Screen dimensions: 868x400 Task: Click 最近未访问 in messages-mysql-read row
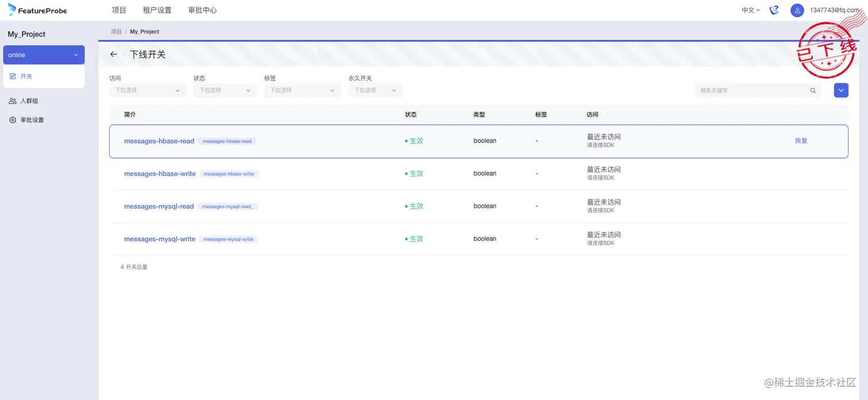click(604, 202)
